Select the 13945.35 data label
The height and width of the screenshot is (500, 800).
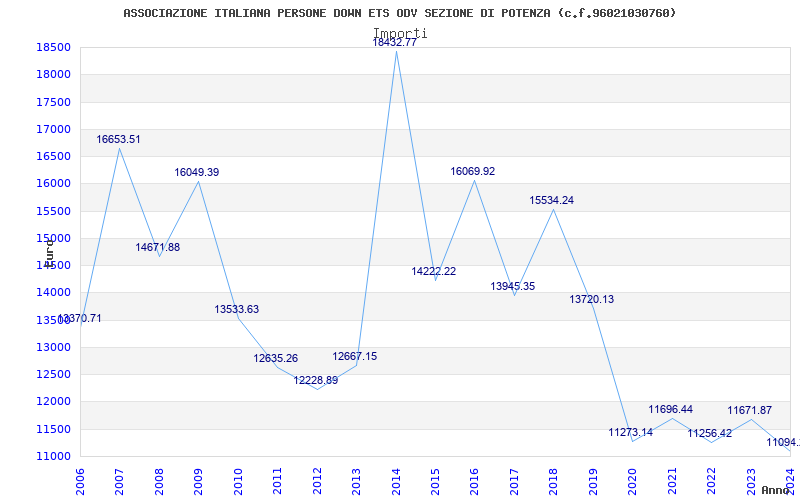pos(513,286)
